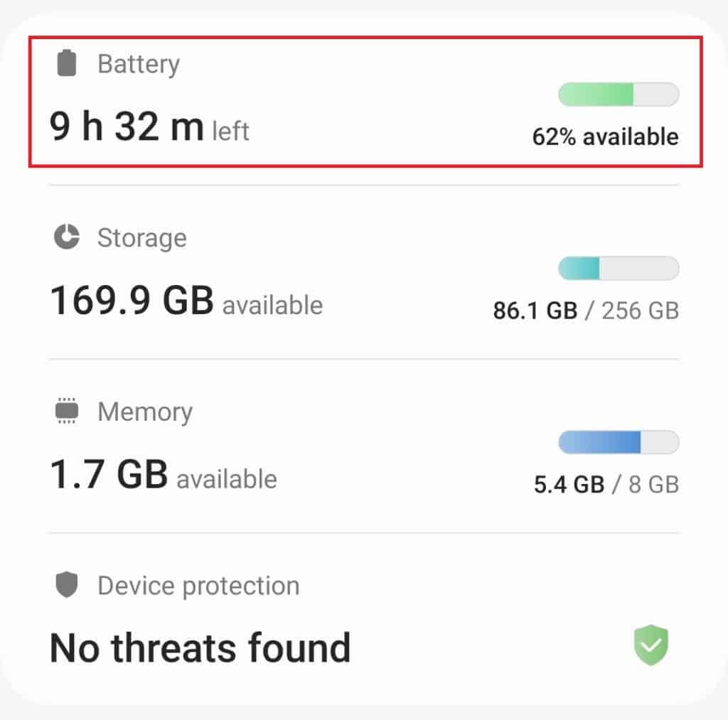Click the storage usage progress bar
Screen dimensions: 728x720
coord(618,267)
